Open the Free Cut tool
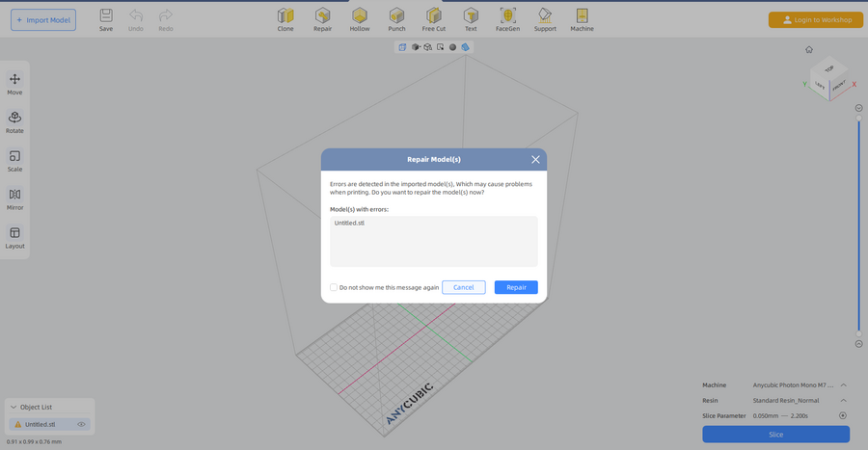 (434, 20)
